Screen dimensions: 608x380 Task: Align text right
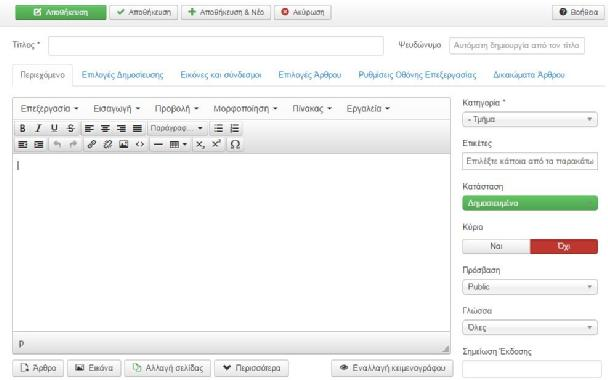pos(121,128)
